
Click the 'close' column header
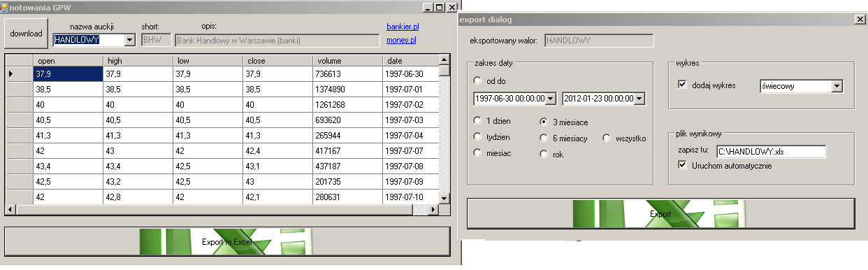[x=277, y=61]
